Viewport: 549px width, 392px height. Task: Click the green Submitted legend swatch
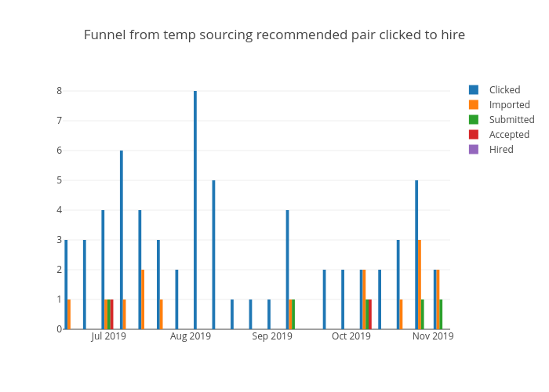click(x=474, y=119)
